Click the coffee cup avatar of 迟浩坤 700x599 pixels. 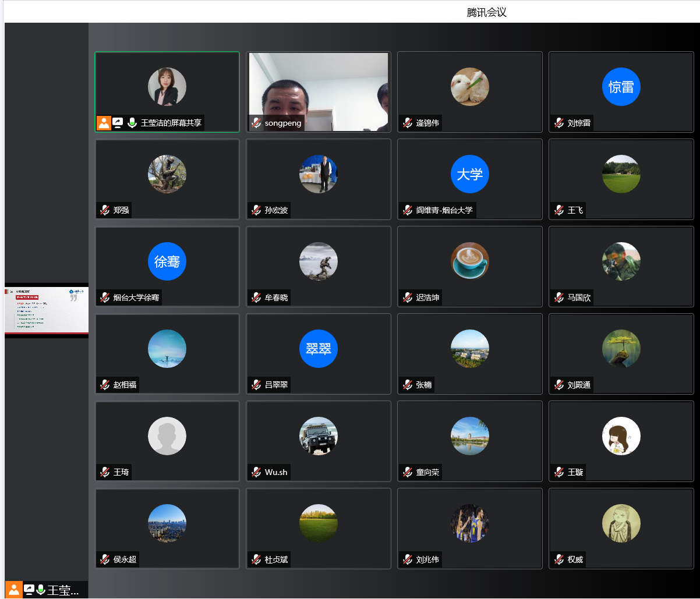(469, 261)
